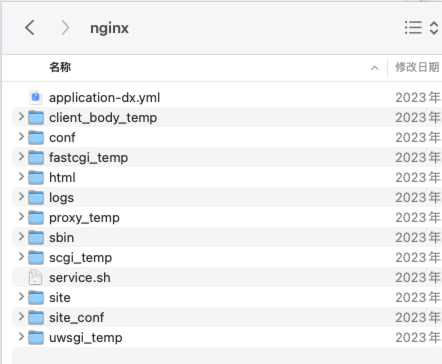Screen dimensions: 442x364
Task: Click the date cell for uwsgi_temp
Action: (418, 337)
